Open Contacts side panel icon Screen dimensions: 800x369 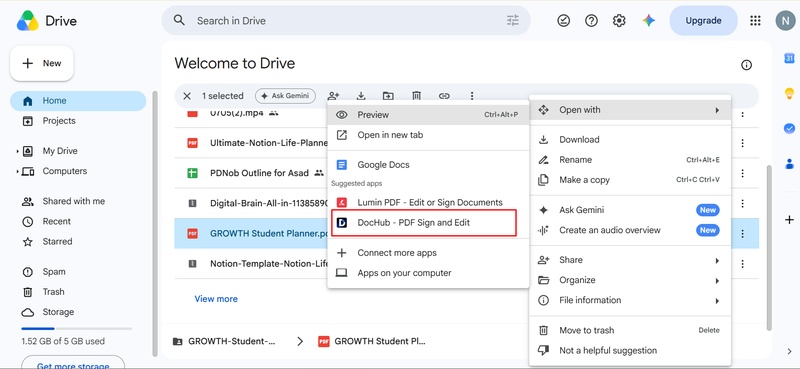point(789,164)
